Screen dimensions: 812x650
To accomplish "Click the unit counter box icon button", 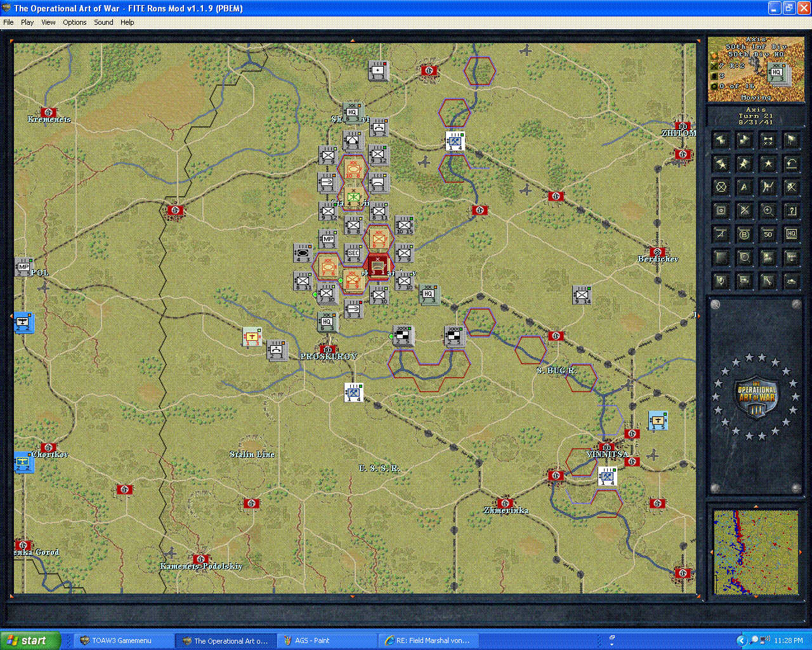I will pos(721,211).
